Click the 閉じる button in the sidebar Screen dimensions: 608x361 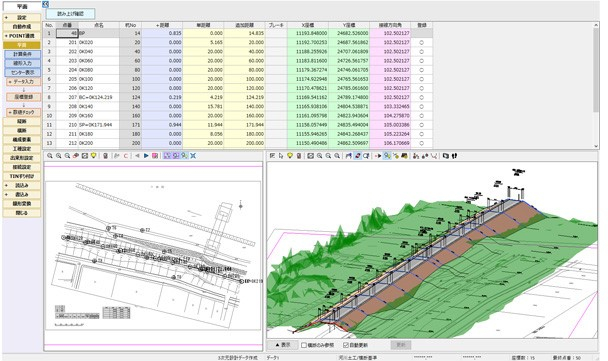click(x=22, y=213)
